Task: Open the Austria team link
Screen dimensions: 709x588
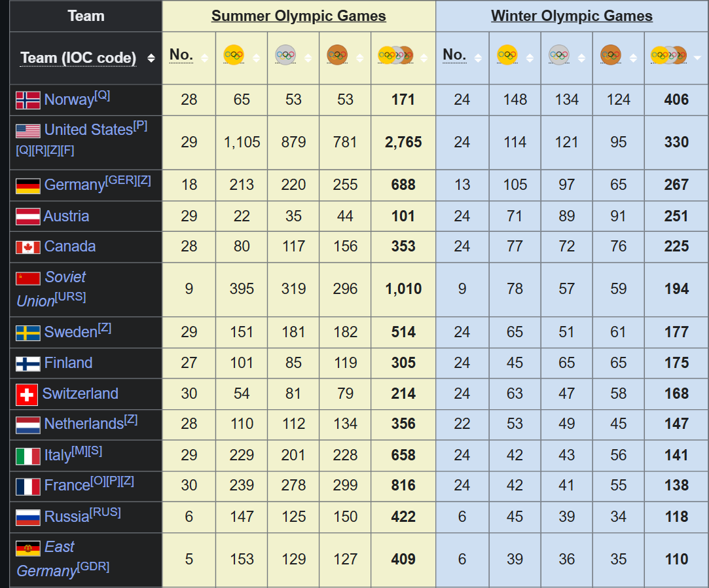Action: click(67, 216)
